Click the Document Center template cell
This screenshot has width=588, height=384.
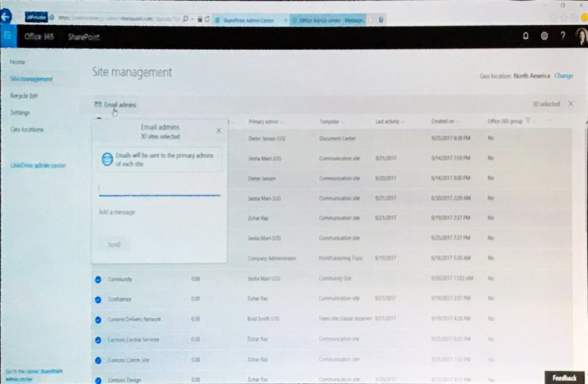point(337,138)
